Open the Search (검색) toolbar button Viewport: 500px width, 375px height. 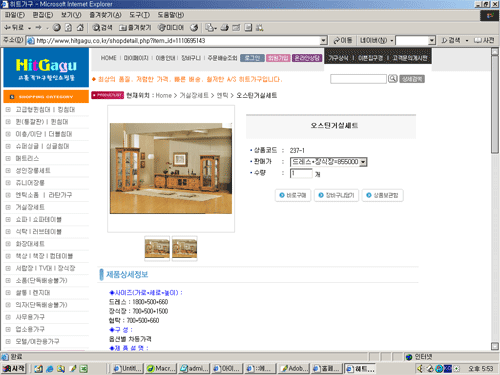coord(102,28)
